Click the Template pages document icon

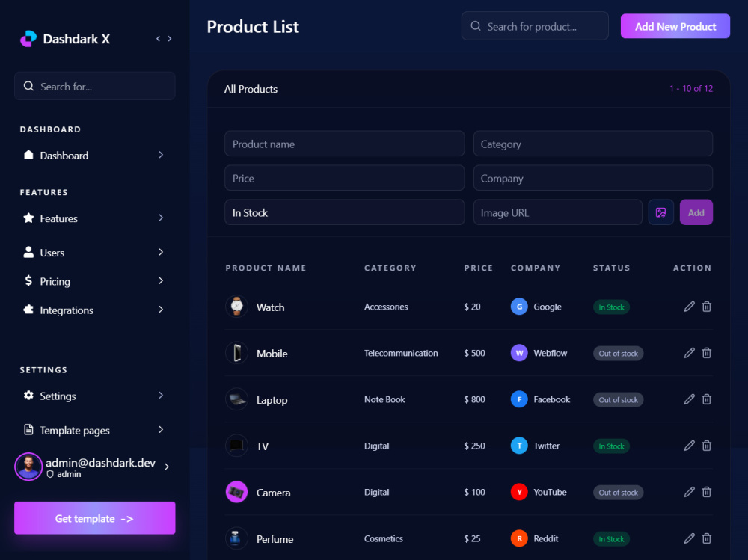(28, 429)
